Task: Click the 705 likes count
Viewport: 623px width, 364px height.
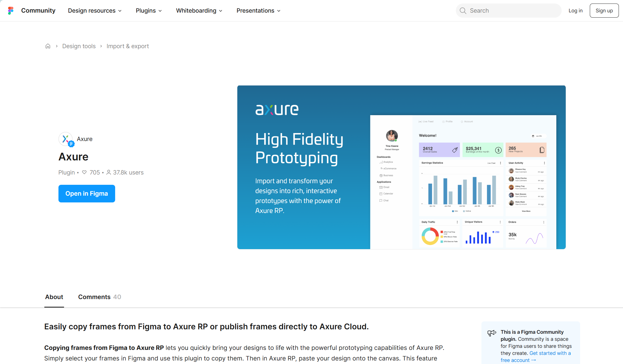Action: click(x=95, y=172)
